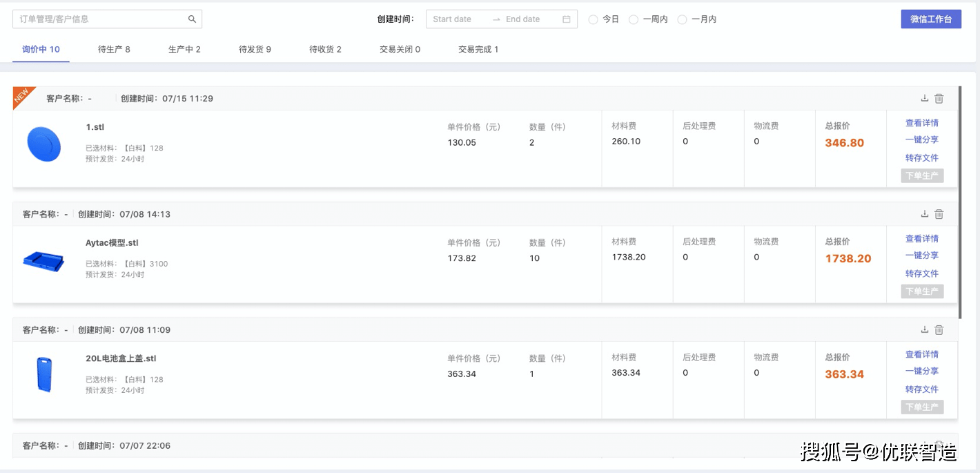This screenshot has height=473, width=980.
Task: Click 下单生产 for Aytac模型.stl
Action: point(922,291)
